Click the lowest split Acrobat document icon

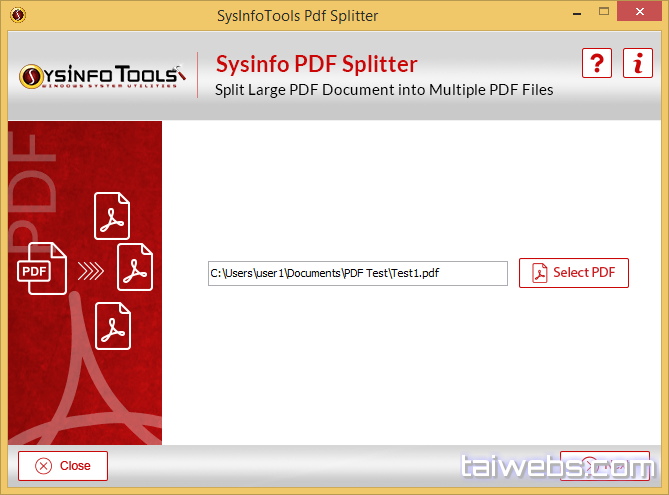click(112, 325)
